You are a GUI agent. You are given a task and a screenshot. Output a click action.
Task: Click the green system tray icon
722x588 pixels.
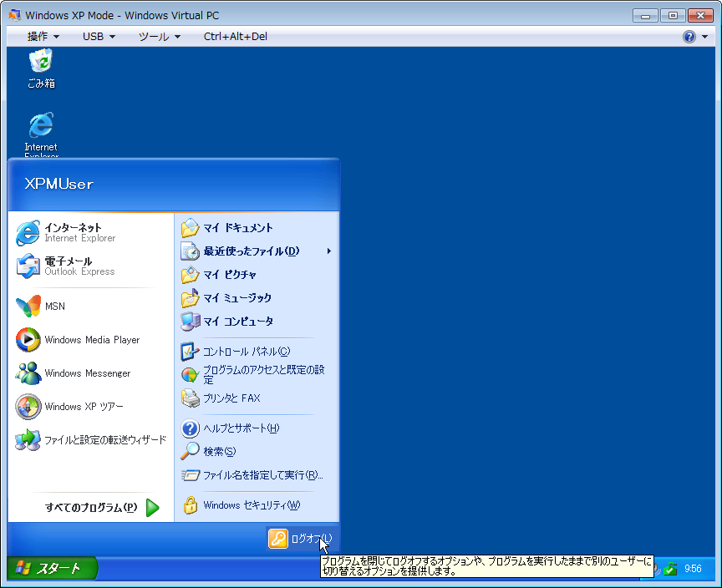671,569
